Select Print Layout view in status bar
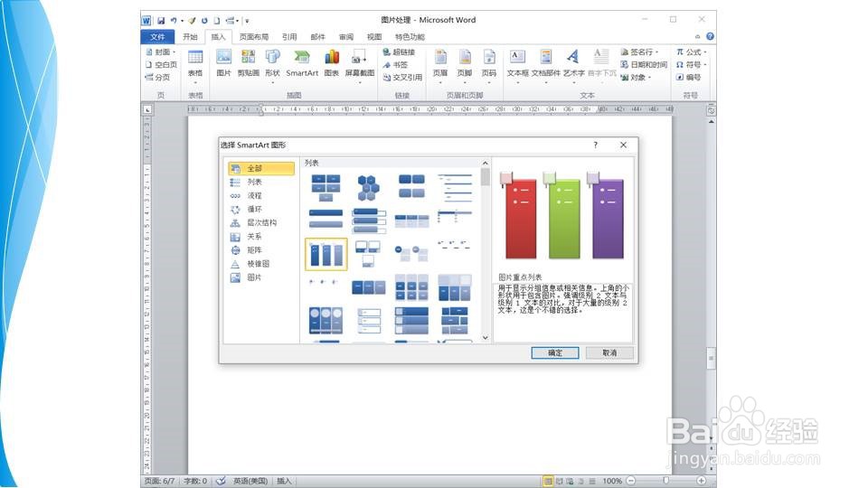The image size is (868, 488). point(548,481)
